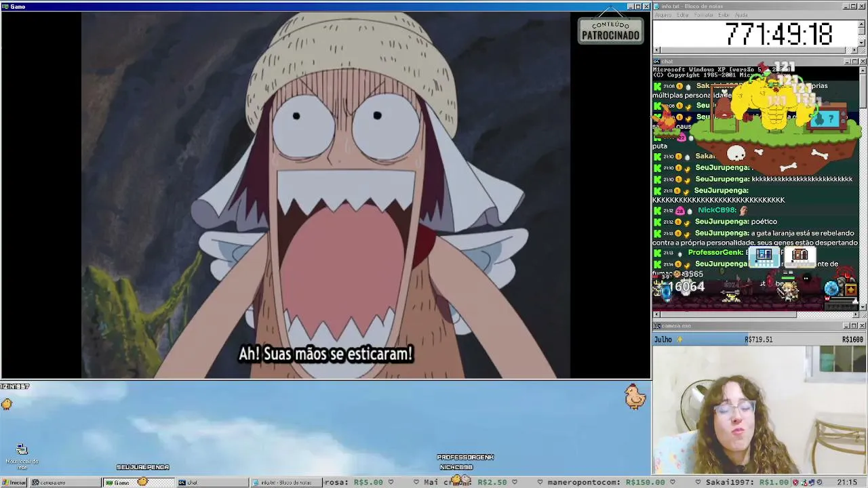
Task: Click the chat window scroll-left arrow
Action: pos(656,314)
